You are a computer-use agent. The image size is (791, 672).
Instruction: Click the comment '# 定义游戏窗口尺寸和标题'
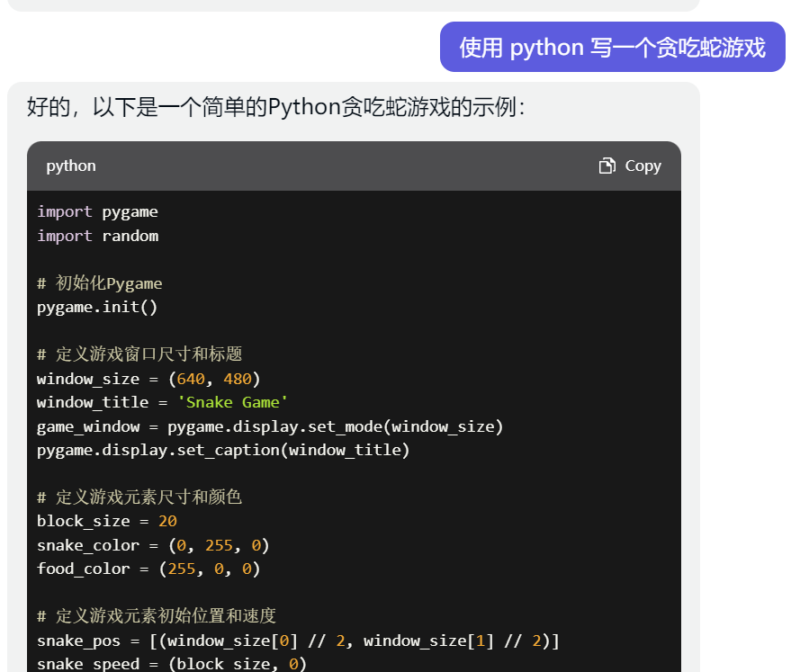(x=139, y=354)
